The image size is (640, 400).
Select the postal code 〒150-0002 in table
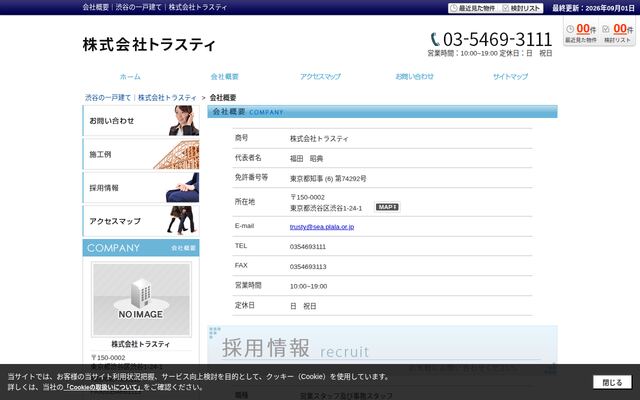pos(307,197)
